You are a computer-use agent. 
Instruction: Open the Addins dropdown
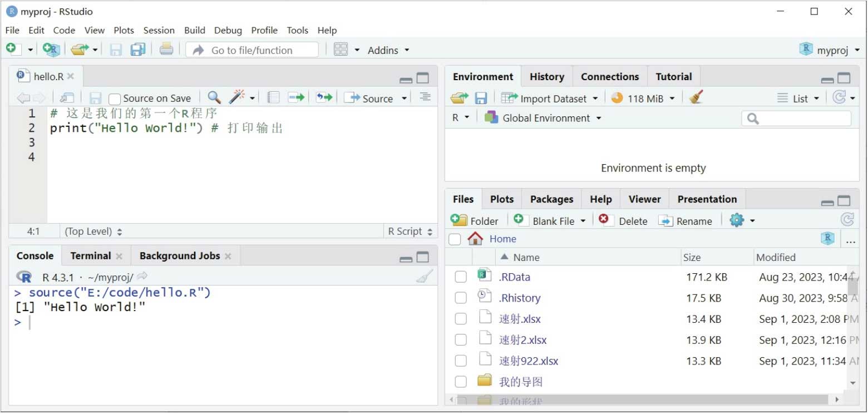[388, 50]
